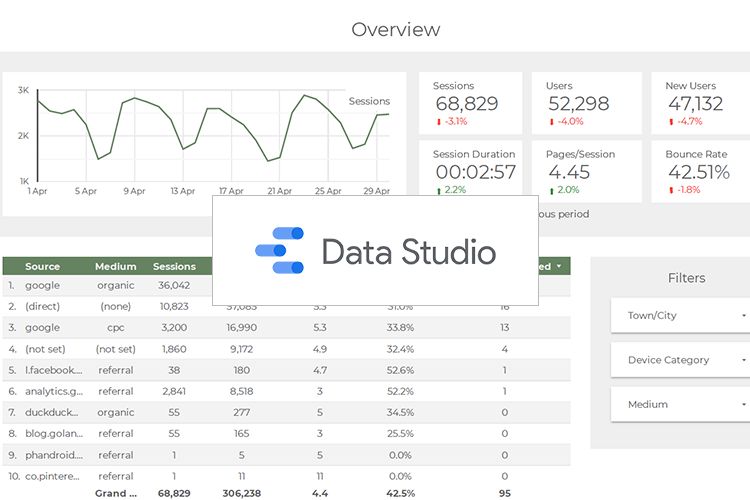Screen dimensions: 750x500
Task: Sort table by Medium column header
Action: (115, 267)
